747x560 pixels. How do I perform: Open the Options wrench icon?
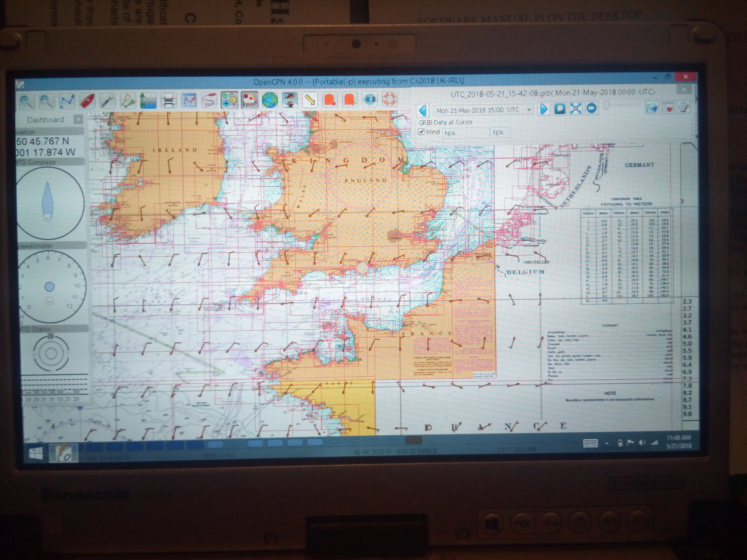(x=108, y=101)
